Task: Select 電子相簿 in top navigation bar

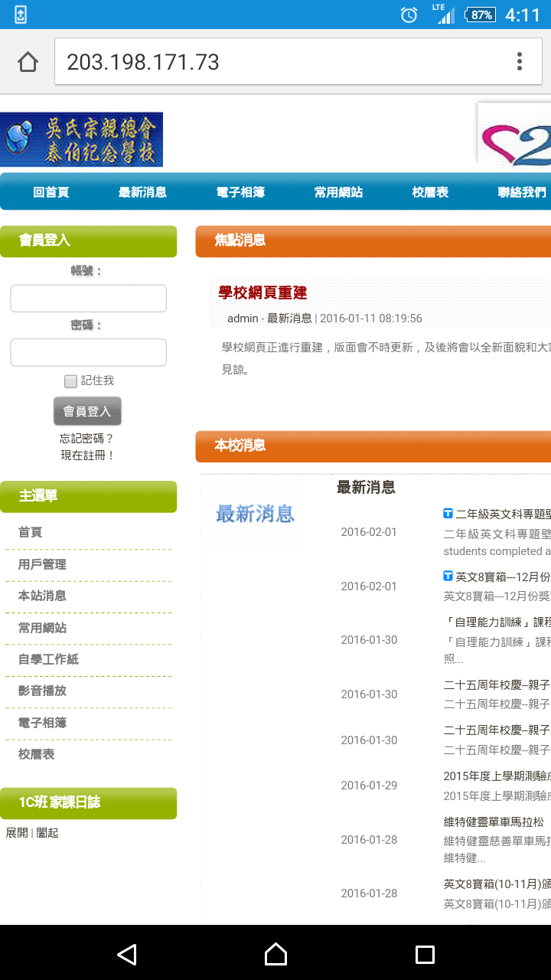Action: click(240, 192)
